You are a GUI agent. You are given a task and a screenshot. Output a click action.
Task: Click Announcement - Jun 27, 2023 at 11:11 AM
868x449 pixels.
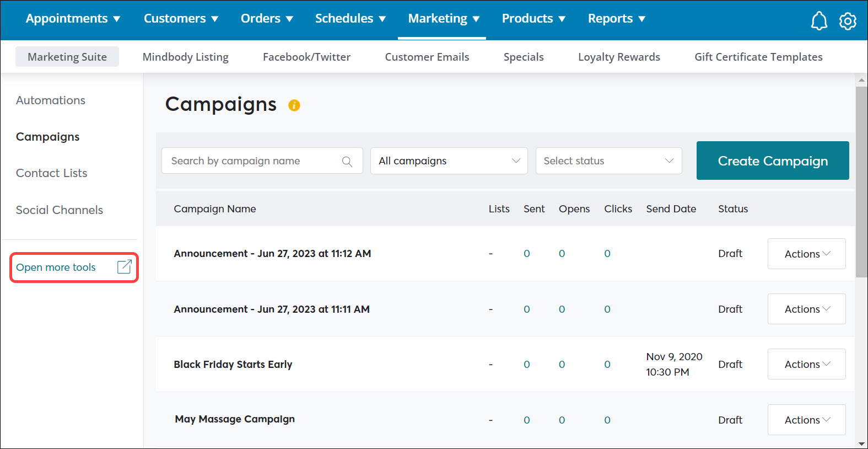[272, 309]
